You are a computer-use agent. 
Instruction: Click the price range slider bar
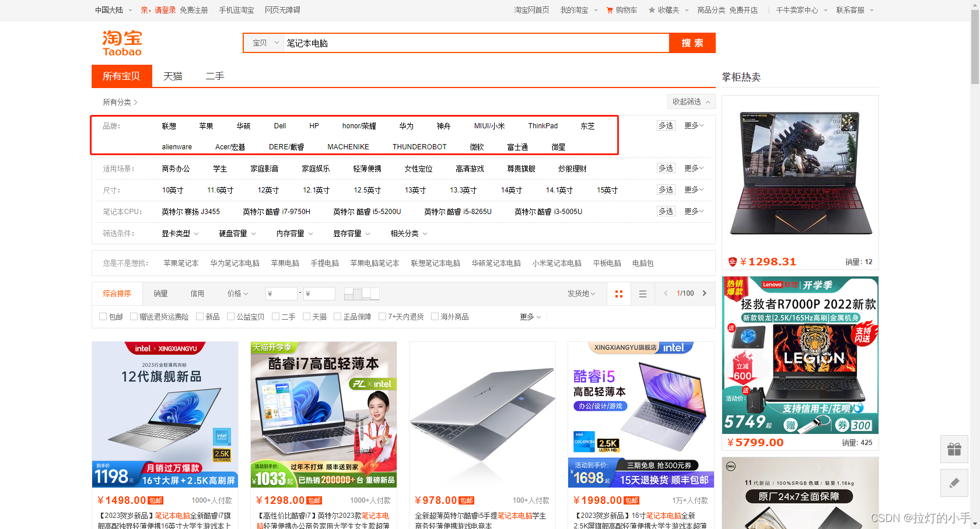[362, 293]
